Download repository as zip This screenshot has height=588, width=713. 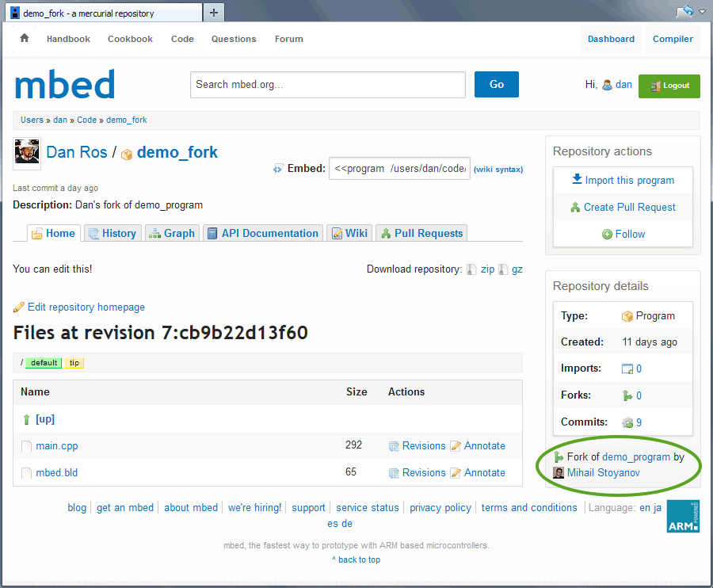(x=486, y=269)
